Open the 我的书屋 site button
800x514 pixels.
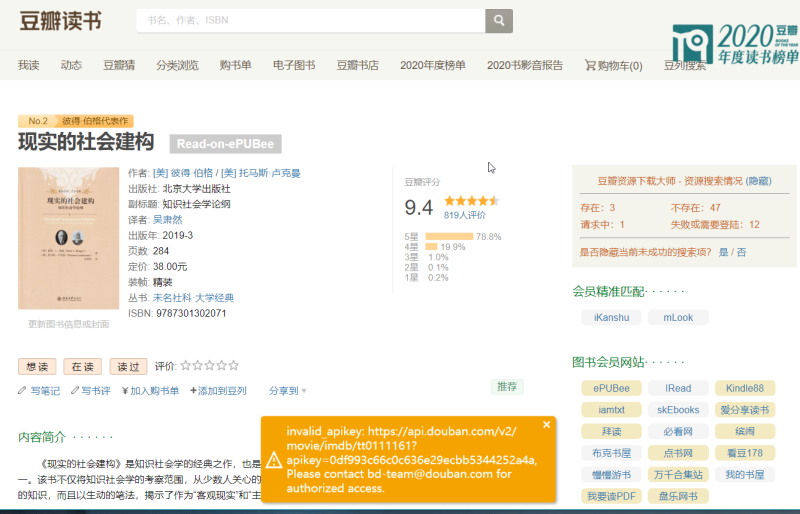click(745, 475)
